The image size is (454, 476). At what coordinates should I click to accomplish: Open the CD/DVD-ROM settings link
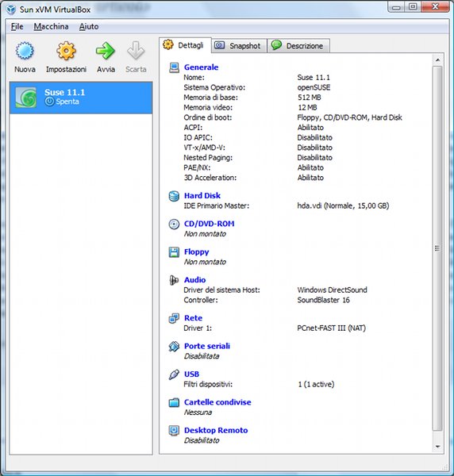click(210, 224)
